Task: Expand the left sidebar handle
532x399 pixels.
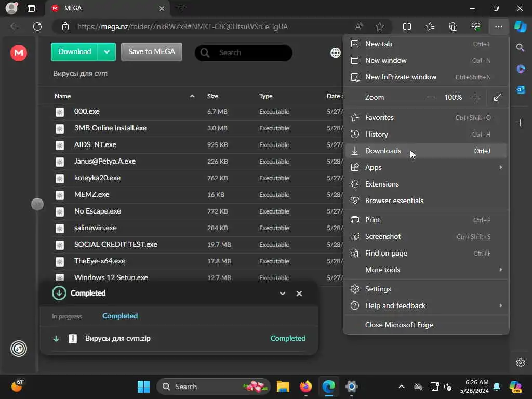Action: coord(37,204)
